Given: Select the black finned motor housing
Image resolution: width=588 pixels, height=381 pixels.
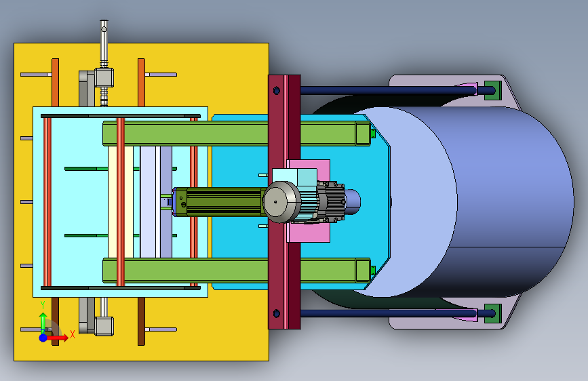Looking at the screenshot, I should [331, 202].
